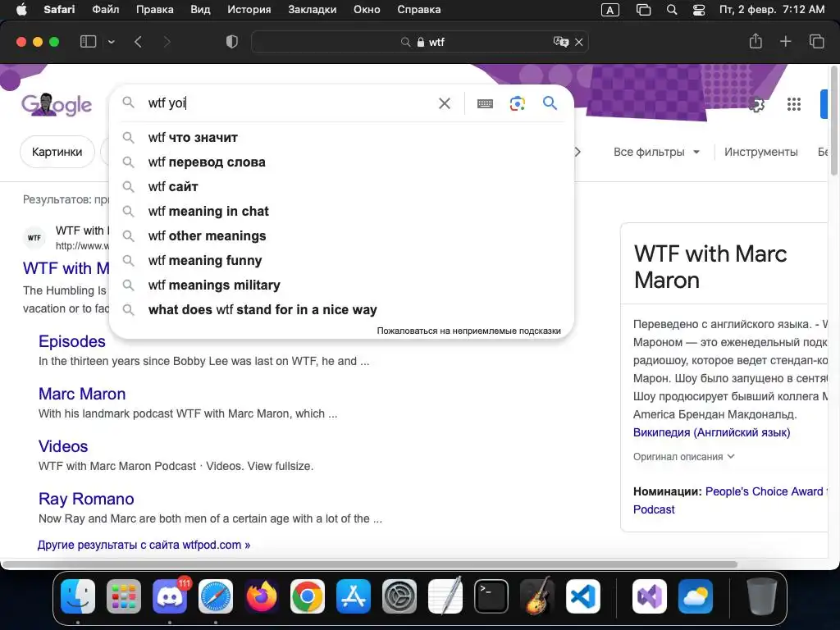The image size is (840, 630).
Task: Open Другие результаты с сайта wtfpod.com
Action: click(144, 545)
